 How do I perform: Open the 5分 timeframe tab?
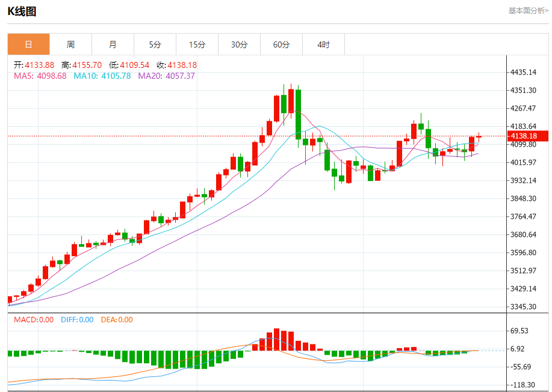(x=155, y=44)
